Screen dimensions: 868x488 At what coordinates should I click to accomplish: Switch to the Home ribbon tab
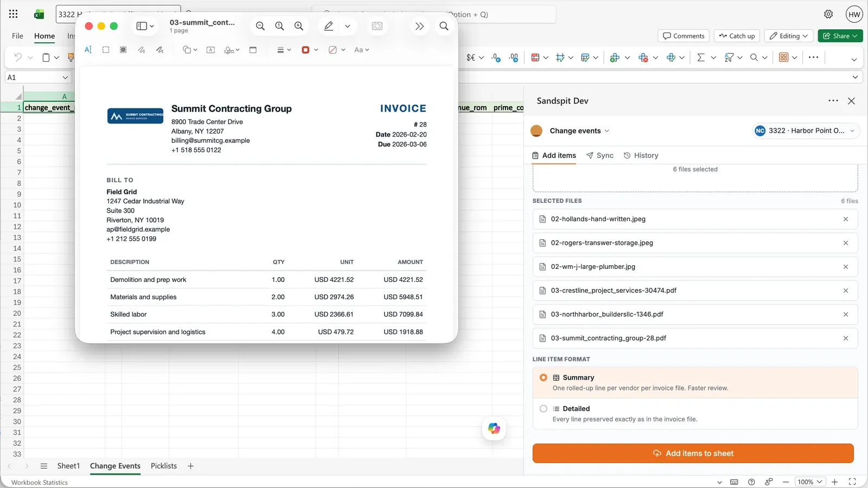coord(44,36)
